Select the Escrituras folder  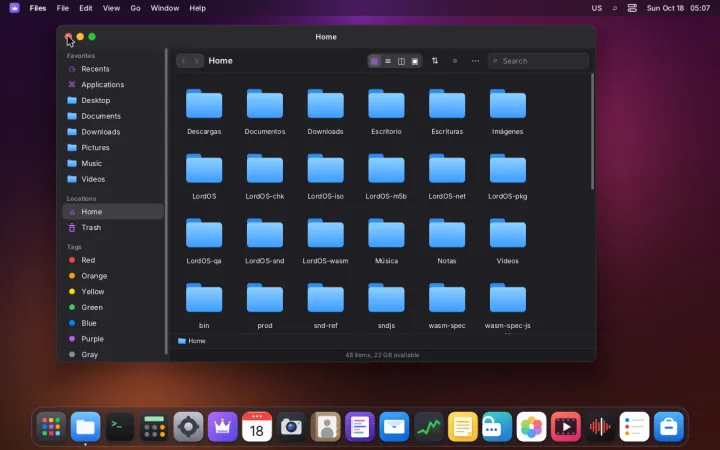[x=447, y=112]
